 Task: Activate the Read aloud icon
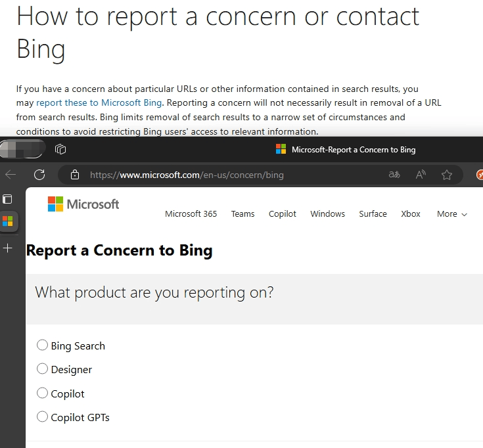click(x=421, y=175)
